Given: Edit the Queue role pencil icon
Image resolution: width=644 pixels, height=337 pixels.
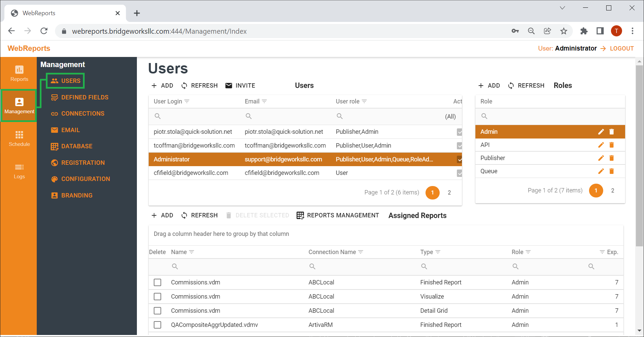Looking at the screenshot, I should click(601, 171).
